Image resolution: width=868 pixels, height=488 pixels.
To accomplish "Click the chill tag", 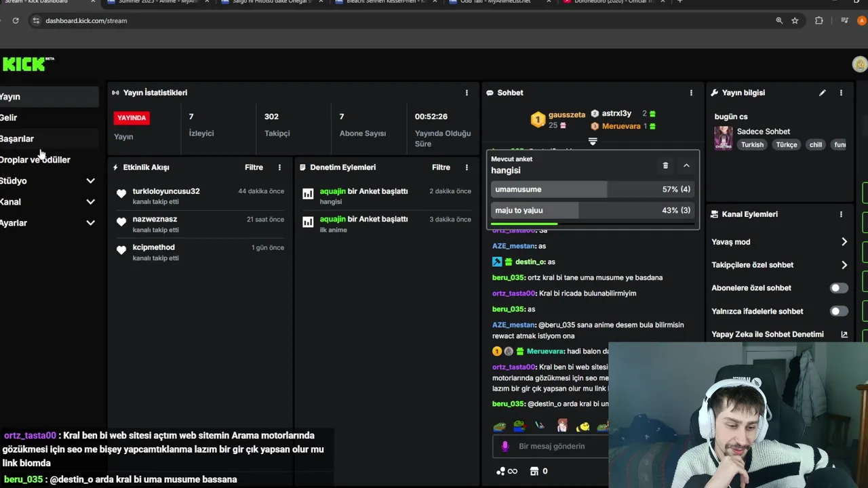I will (816, 145).
